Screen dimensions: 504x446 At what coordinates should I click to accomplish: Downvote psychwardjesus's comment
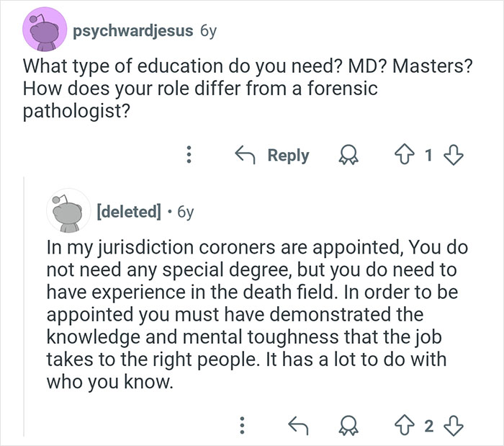[452, 155]
